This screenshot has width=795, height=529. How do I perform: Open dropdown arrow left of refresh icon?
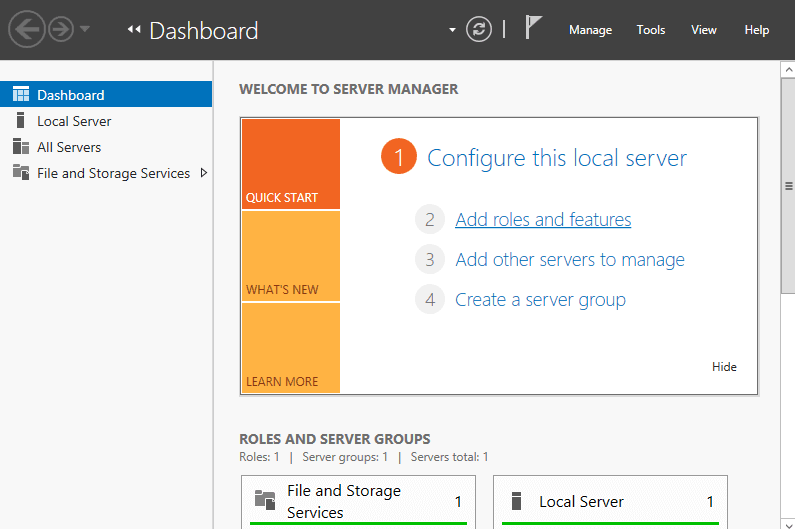pyautogui.click(x=453, y=30)
